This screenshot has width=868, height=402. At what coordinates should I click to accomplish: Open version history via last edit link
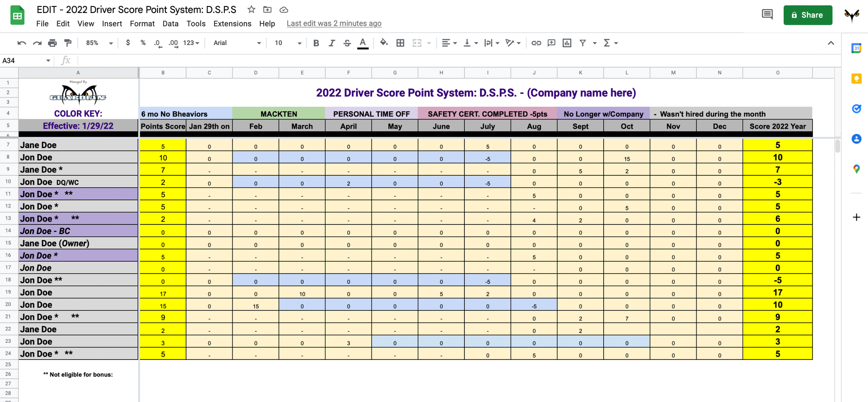[334, 23]
